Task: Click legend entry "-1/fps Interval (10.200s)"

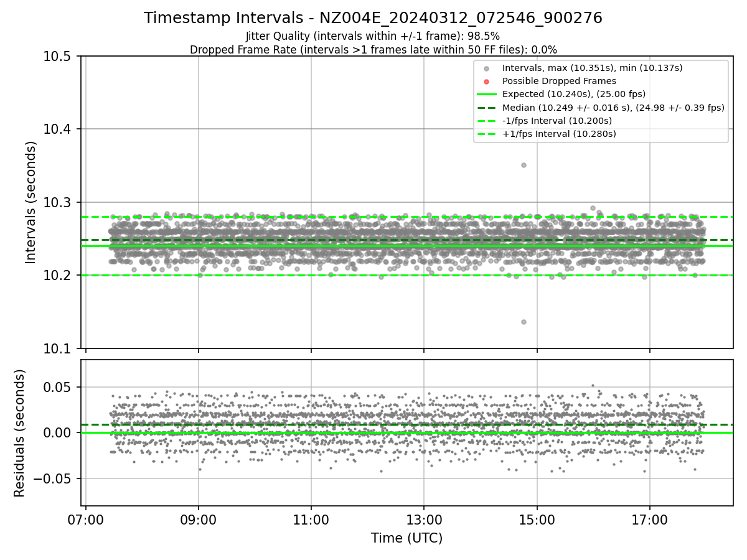Action: click(557, 121)
